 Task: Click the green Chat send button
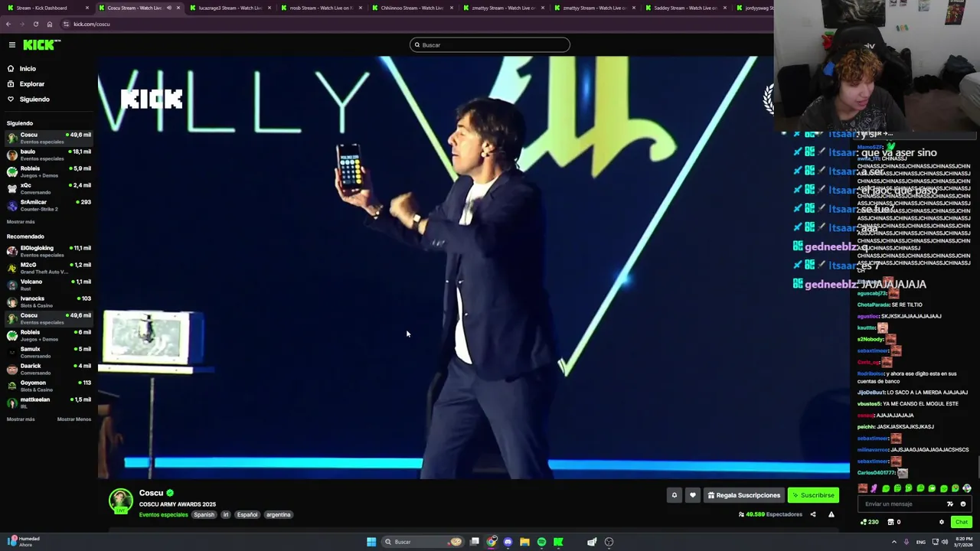[962, 522]
